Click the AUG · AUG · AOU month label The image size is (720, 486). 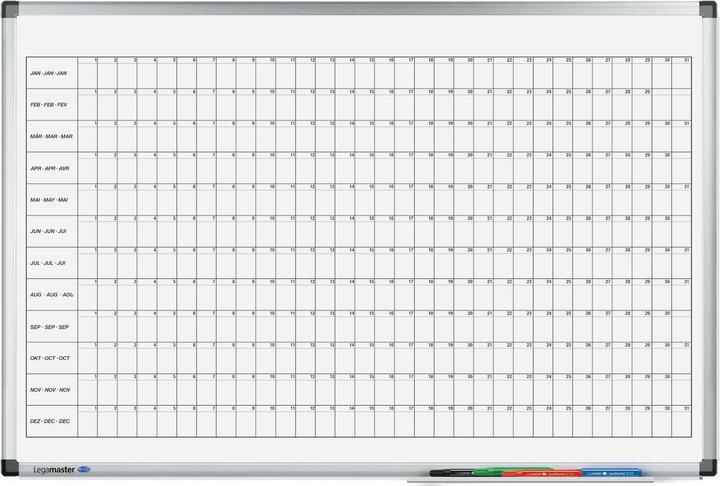point(52,295)
